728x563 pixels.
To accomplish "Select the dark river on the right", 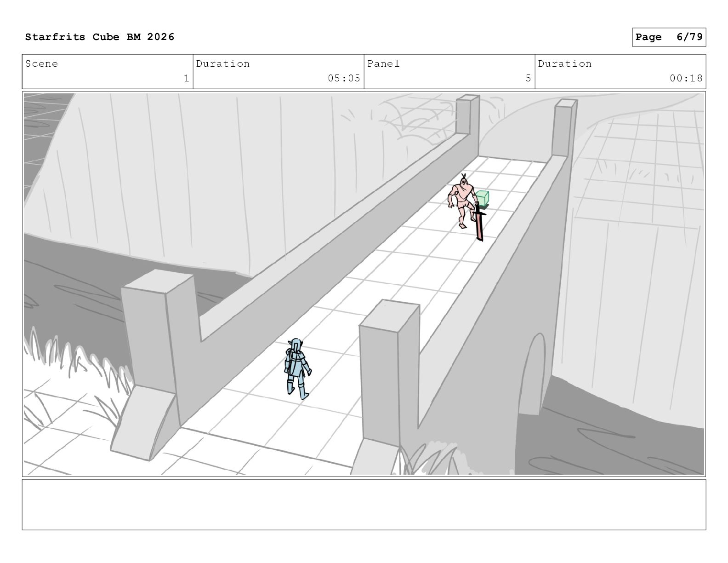I will click(x=611, y=432).
